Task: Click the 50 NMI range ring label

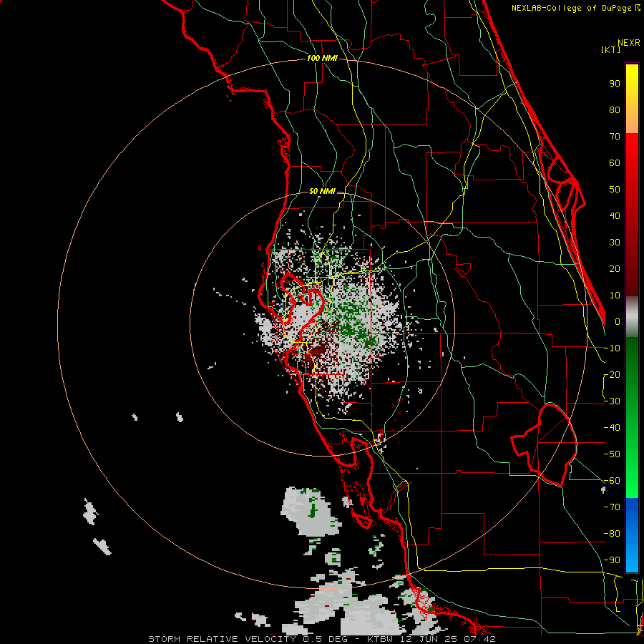Action: (x=322, y=191)
